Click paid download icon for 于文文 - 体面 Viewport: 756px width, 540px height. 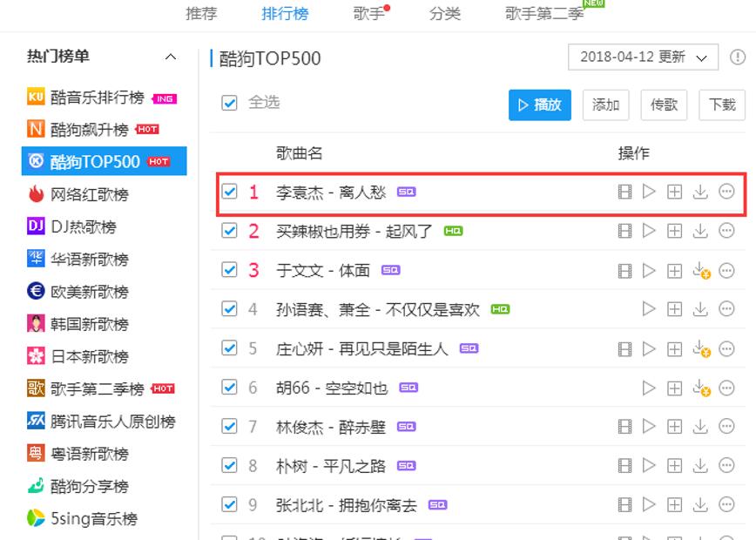(701, 271)
